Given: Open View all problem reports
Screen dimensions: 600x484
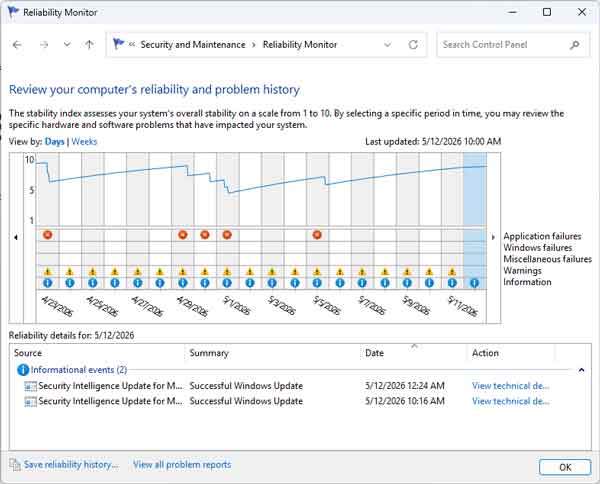Looking at the screenshot, I should (x=182, y=464).
